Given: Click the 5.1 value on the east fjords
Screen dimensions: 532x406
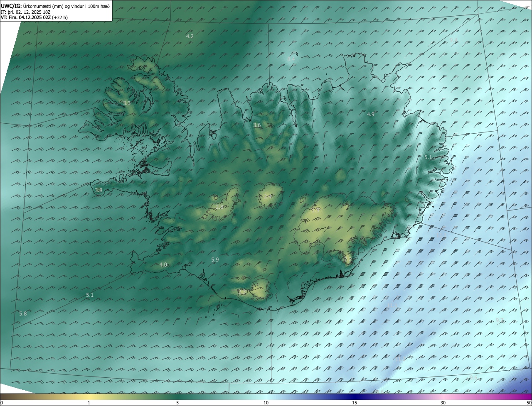Looking at the screenshot, I should tap(428, 157).
